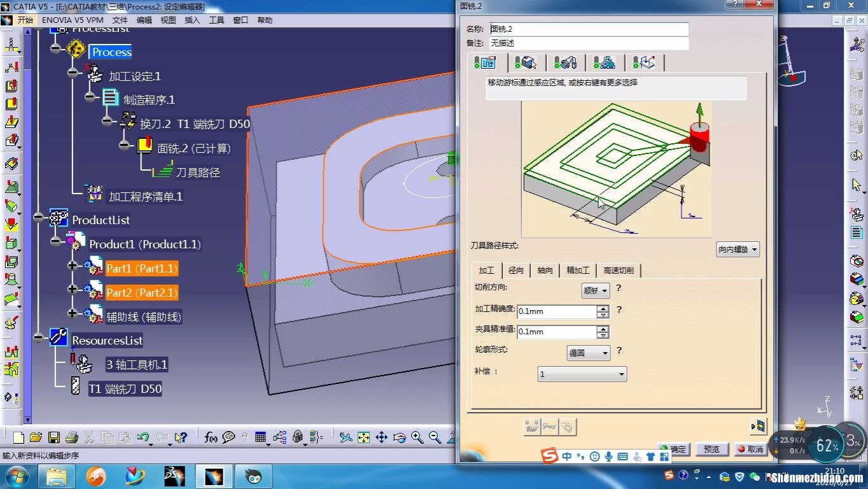Click the New document icon
The height and width of the screenshot is (489, 868).
18,437
